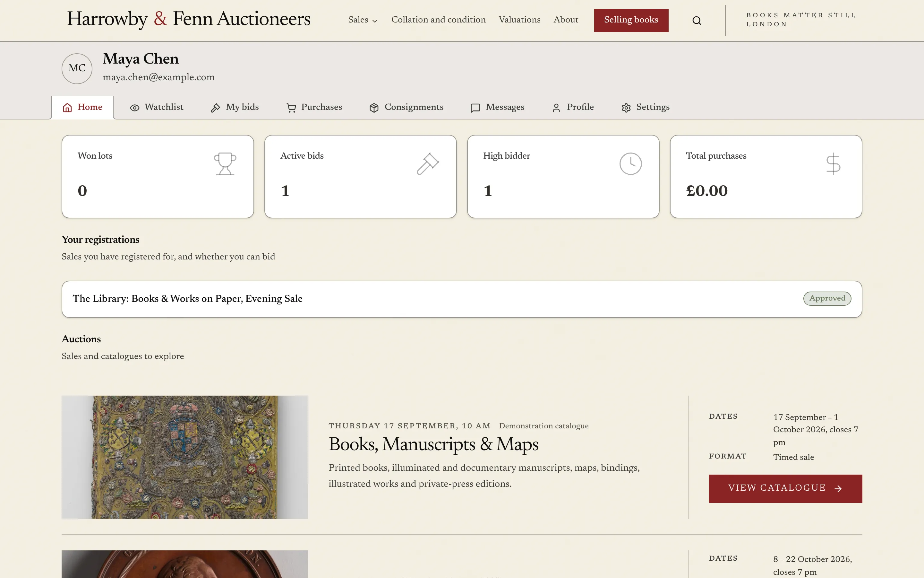Click the Profile person icon

tap(556, 108)
